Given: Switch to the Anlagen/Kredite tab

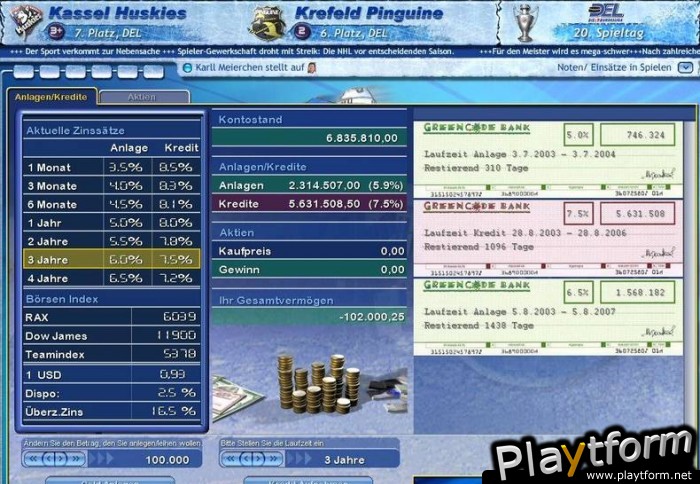Looking at the screenshot, I should pos(51,97).
